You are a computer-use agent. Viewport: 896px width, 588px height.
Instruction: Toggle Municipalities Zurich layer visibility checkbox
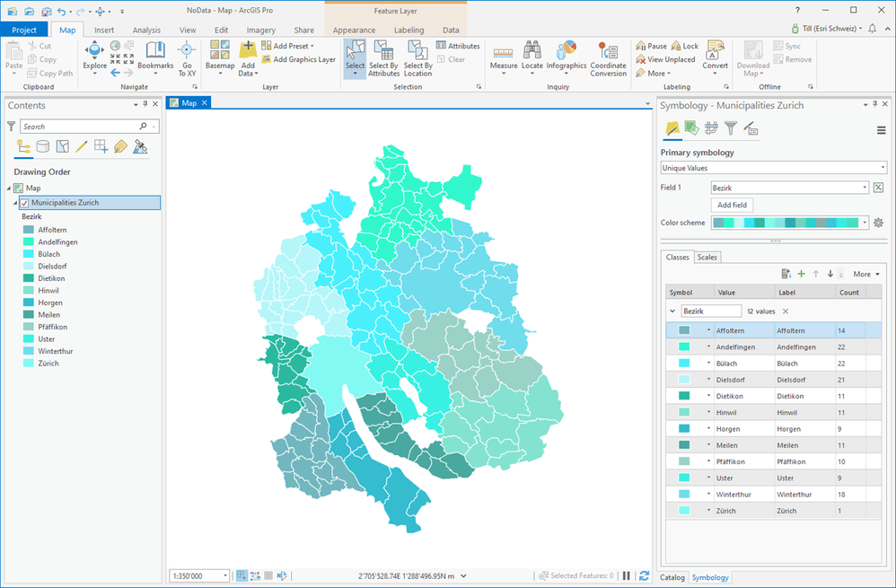(x=24, y=203)
